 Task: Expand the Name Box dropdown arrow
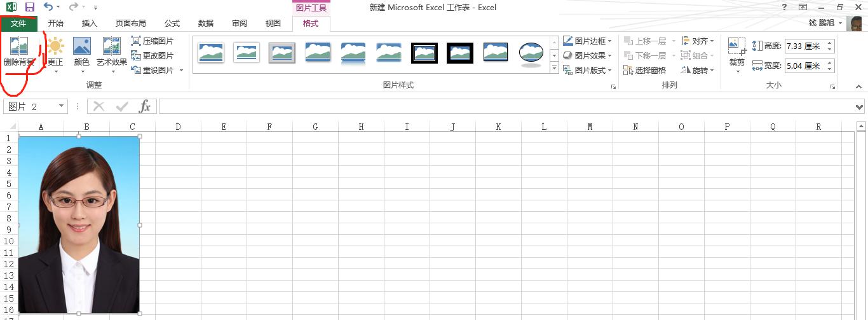(62, 106)
